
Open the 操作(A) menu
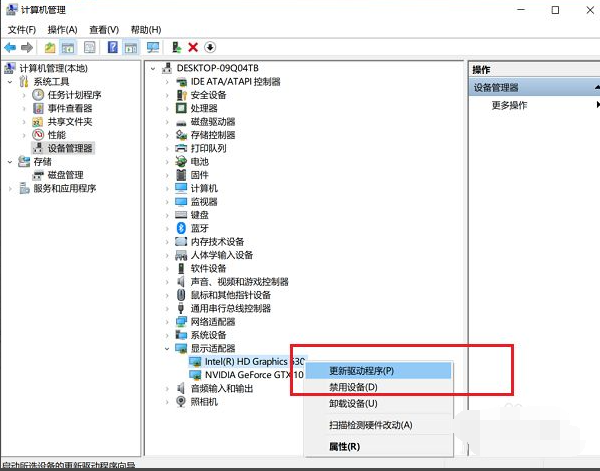[62, 30]
